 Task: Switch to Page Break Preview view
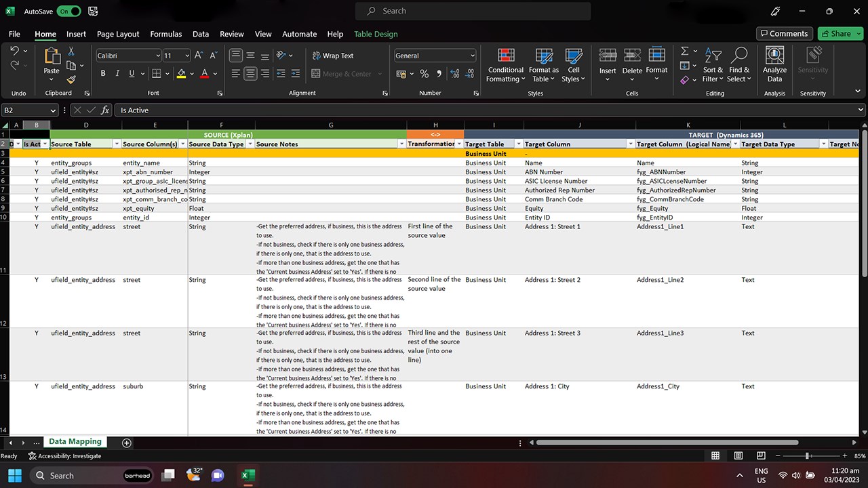(761, 456)
